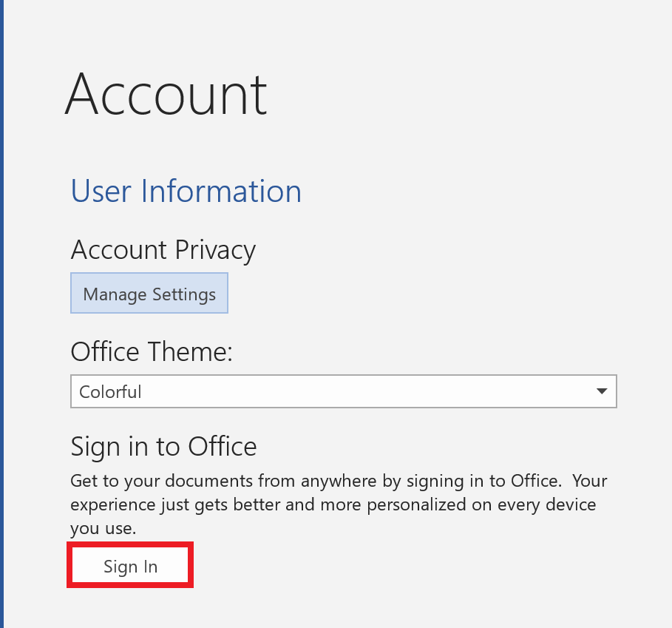The width and height of the screenshot is (672, 628).
Task: Click the Office Theme: label
Action: point(152,352)
